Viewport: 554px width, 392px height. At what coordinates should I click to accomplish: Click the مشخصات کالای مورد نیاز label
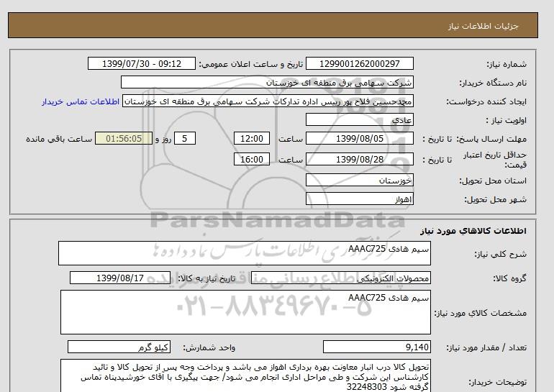[x=481, y=313]
